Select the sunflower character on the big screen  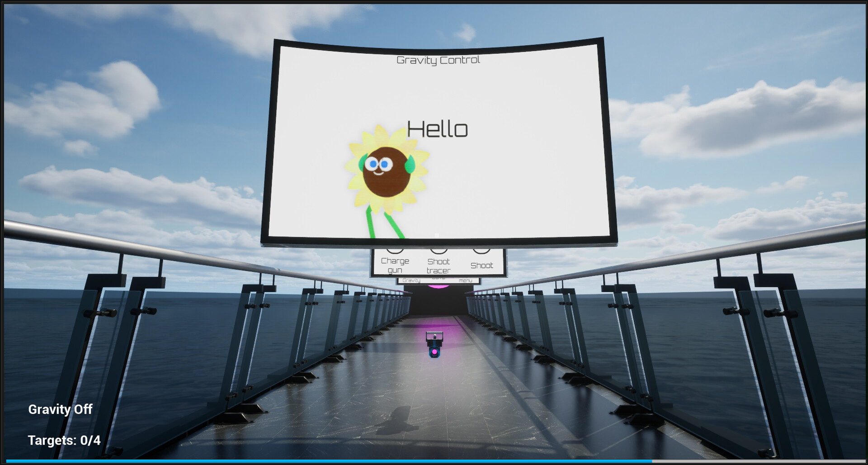[x=387, y=172]
